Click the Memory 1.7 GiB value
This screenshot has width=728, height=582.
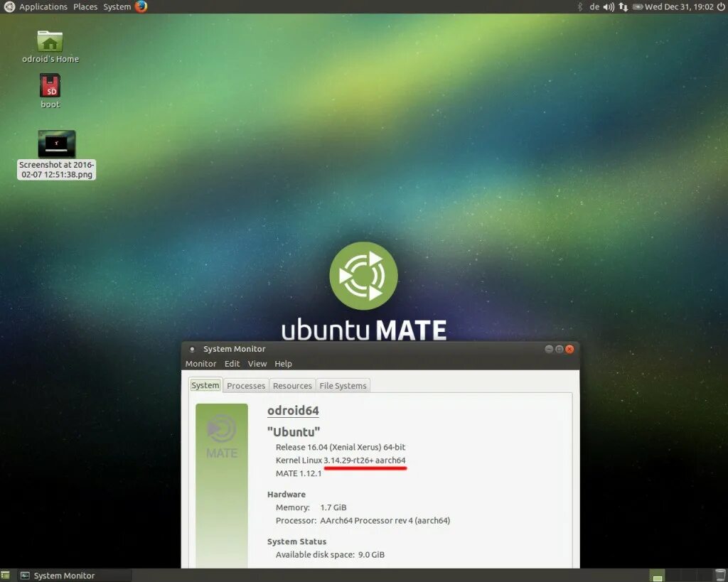click(333, 507)
